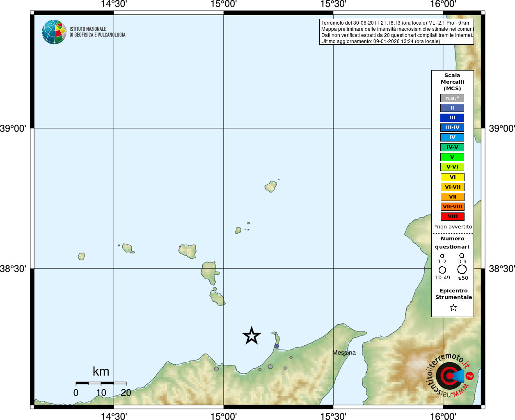
Task: Click the 39°00' label on the left axis
Action: click(13, 128)
